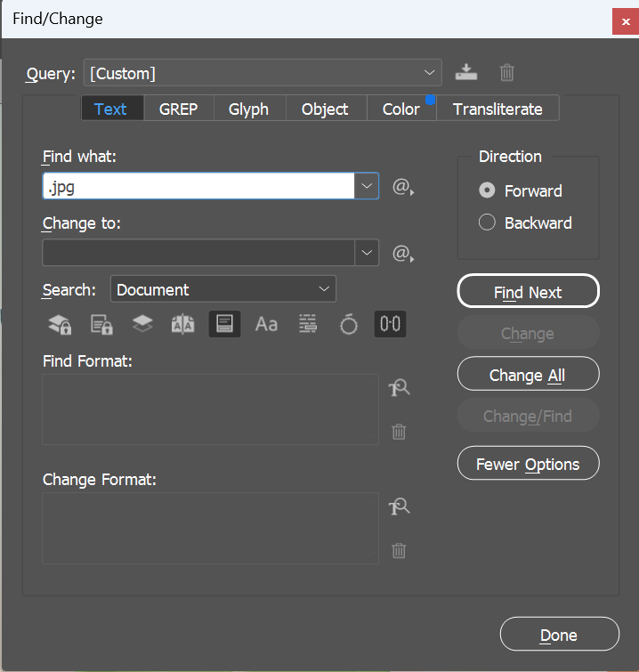Click inside the Change to text field

(x=198, y=253)
